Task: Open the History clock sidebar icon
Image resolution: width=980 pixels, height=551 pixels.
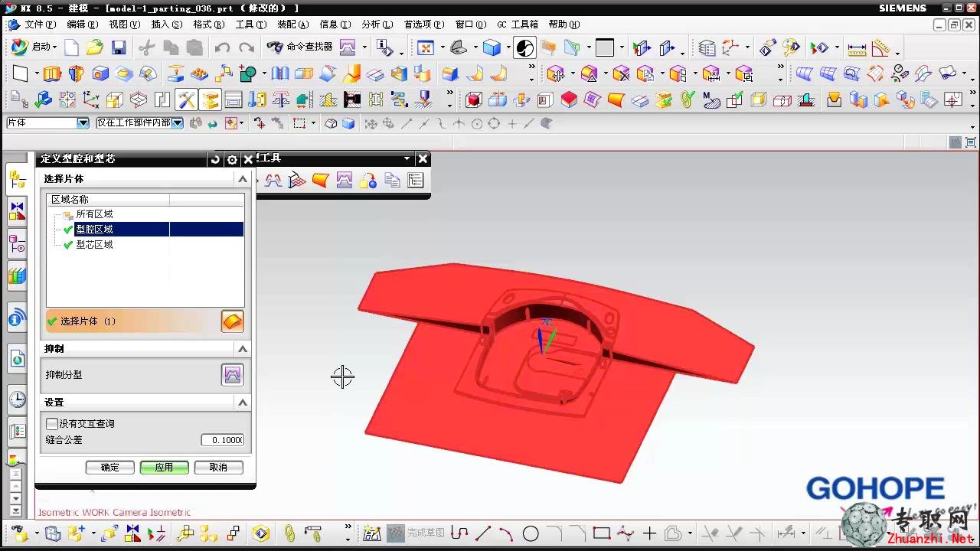Action: (x=17, y=399)
